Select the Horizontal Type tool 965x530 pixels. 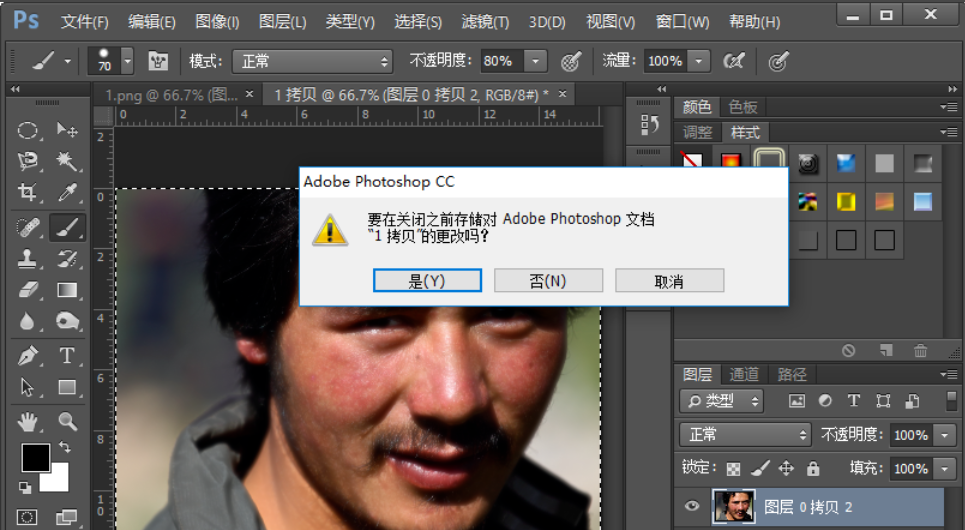(x=67, y=356)
